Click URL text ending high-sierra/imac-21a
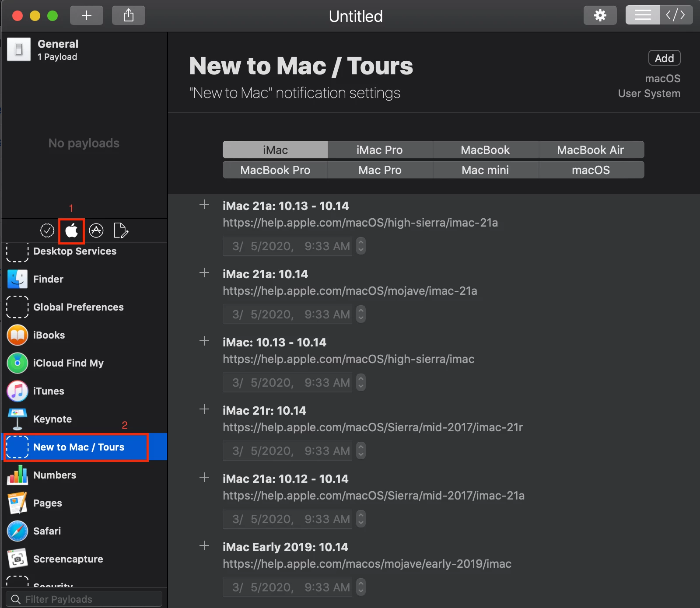The height and width of the screenshot is (608, 700). click(x=360, y=223)
